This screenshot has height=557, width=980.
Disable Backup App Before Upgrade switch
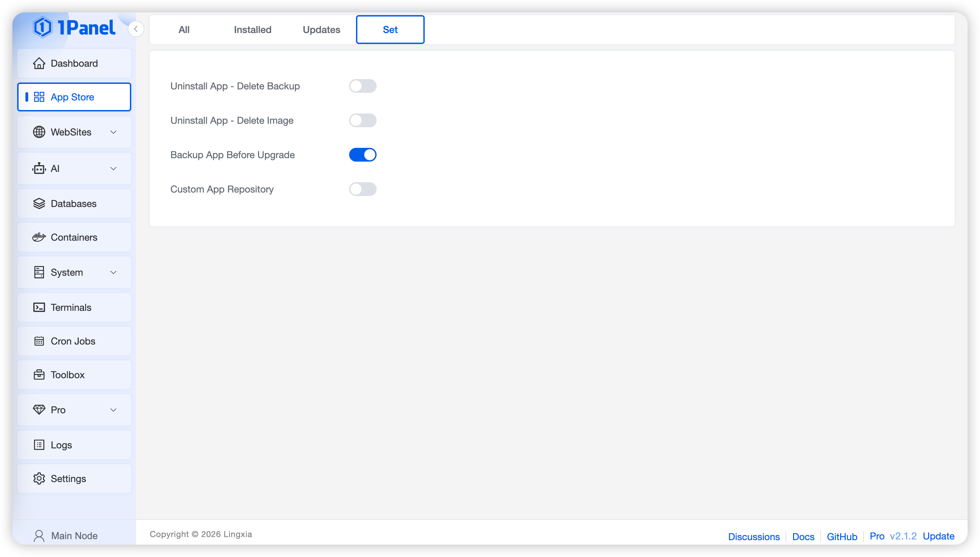click(x=362, y=155)
